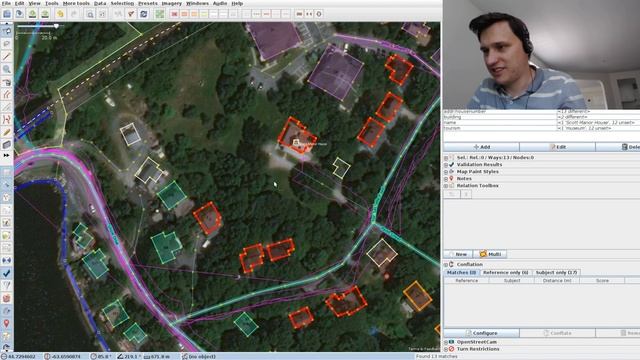Click the Reference column header
640x360 pixels.
click(467, 281)
